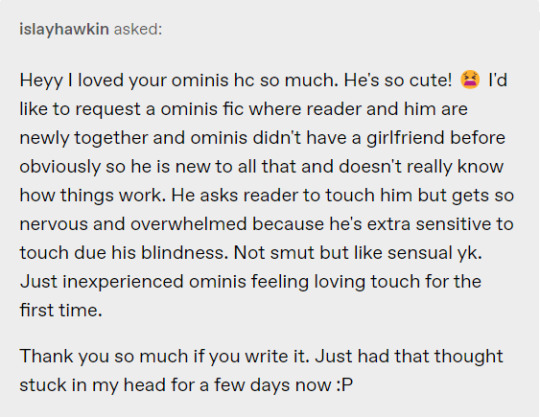Viewport: 540px width, 417px height.
Task: Click the phrase "how things work."
Action: coord(93,195)
